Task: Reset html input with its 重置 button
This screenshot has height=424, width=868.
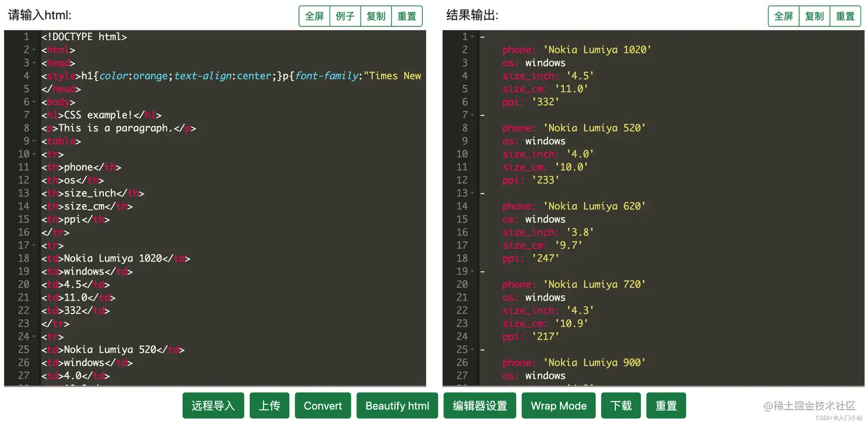Action: (407, 16)
